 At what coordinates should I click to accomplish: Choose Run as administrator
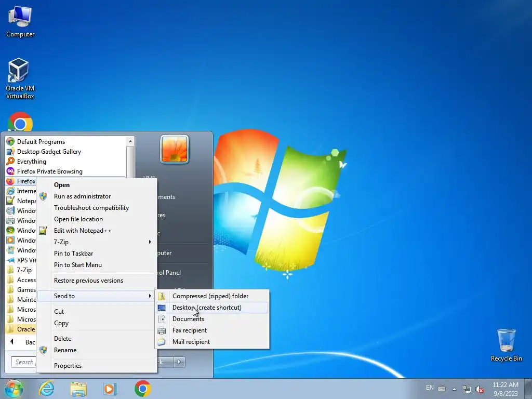(97, 196)
